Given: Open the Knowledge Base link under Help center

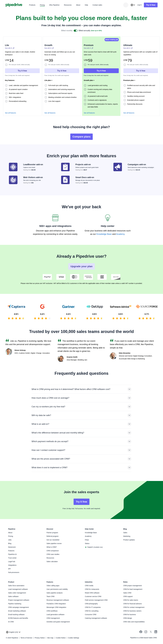Looking at the screenshot, I should point(104,234).
